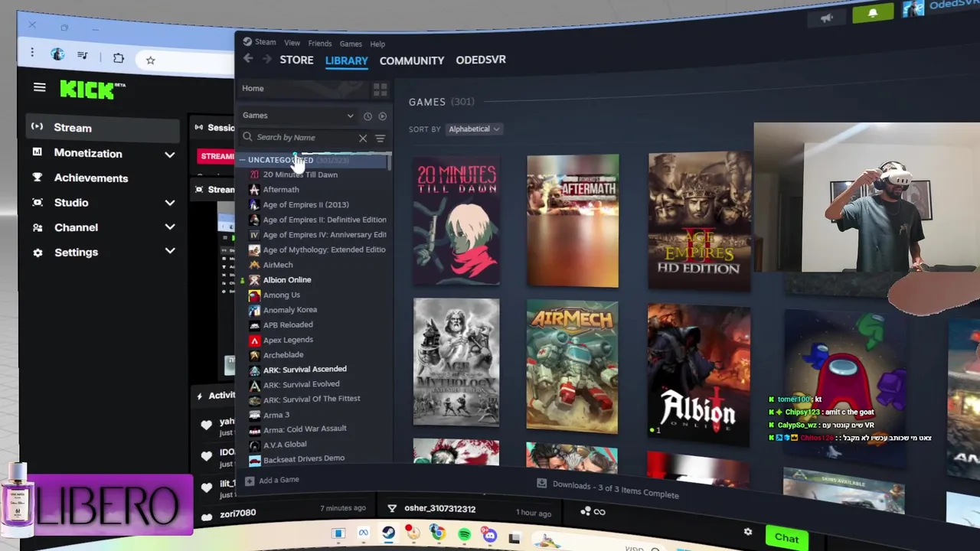980x551 pixels.
Task: Click the browser profile avatar icon
Action: pyautogui.click(x=57, y=54)
